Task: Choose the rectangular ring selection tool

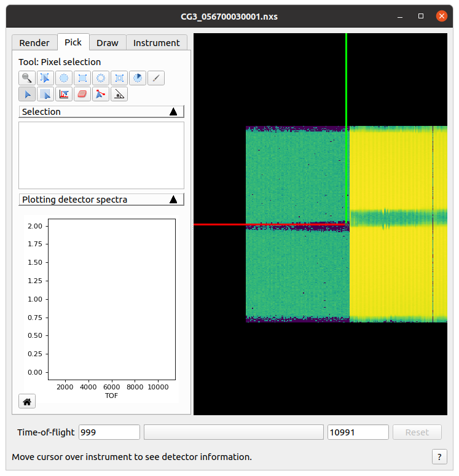Action: point(119,78)
